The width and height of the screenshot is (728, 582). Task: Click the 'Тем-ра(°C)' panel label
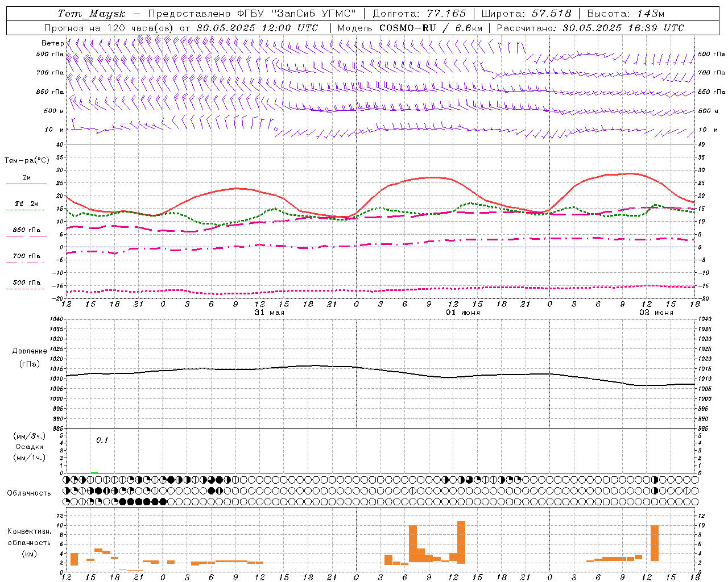(x=27, y=161)
